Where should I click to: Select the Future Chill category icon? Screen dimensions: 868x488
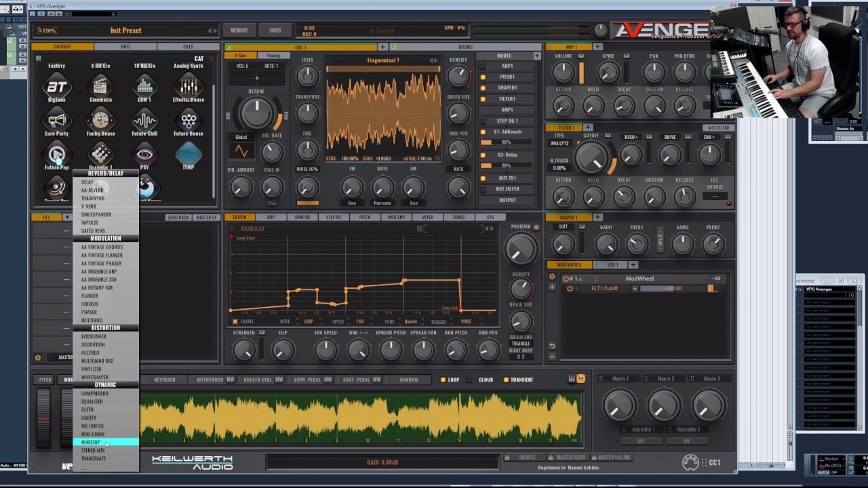point(144,121)
